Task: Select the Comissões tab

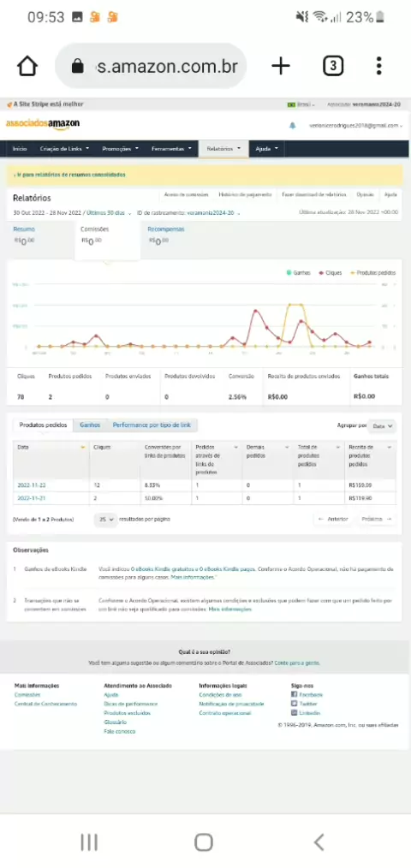Action: pyautogui.click(x=107, y=240)
